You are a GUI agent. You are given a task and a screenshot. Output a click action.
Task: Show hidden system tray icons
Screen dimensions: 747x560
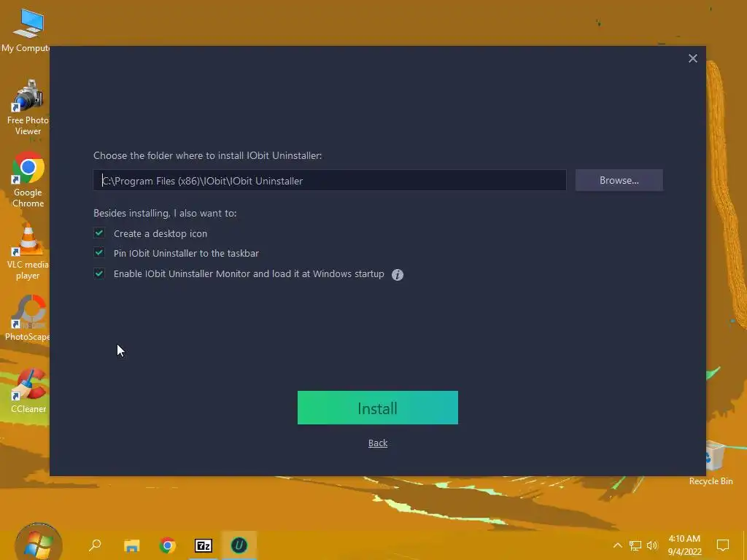click(x=617, y=545)
